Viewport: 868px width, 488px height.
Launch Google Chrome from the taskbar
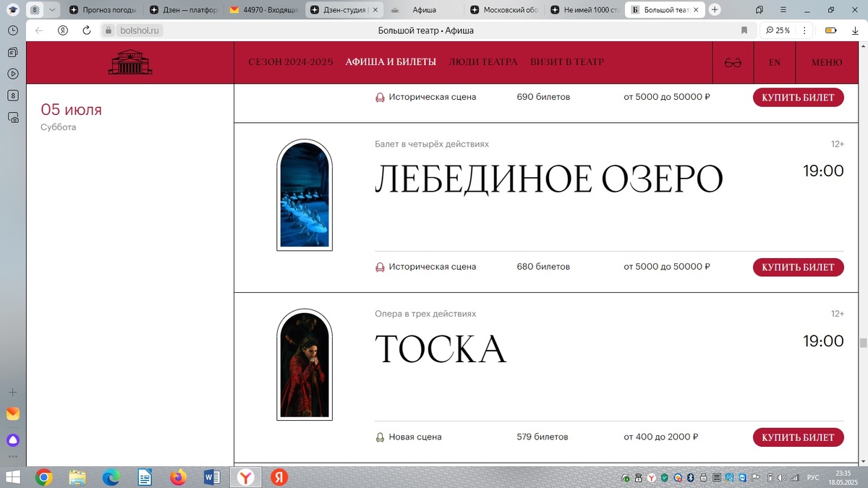point(44,477)
